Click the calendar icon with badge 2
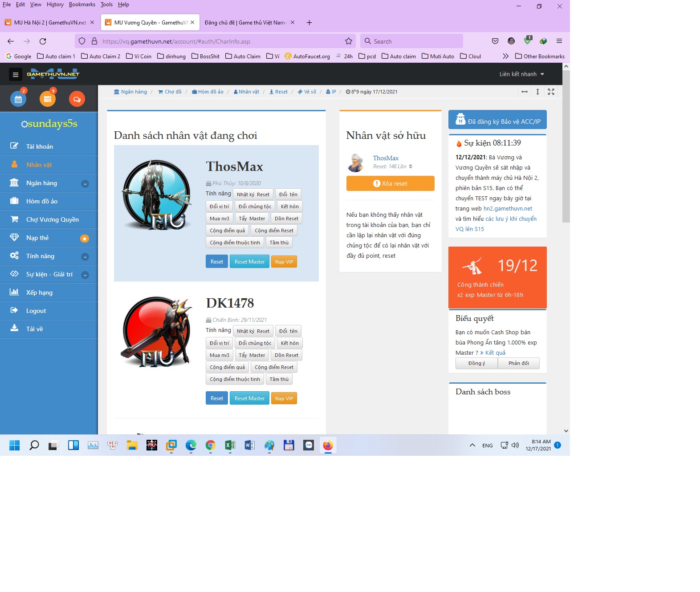This screenshot has width=700, height=592. (18, 99)
